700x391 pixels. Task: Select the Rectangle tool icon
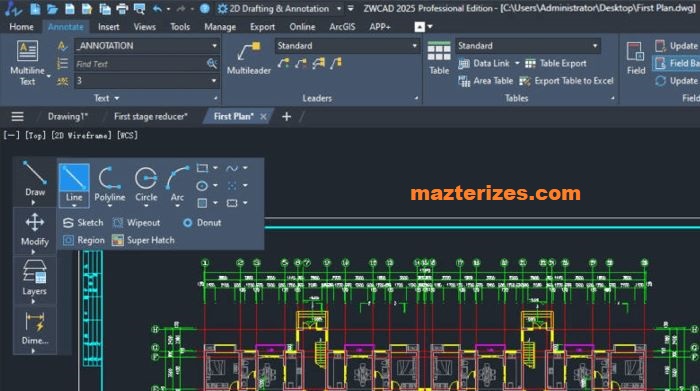pyautogui.click(x=202, y=168)
